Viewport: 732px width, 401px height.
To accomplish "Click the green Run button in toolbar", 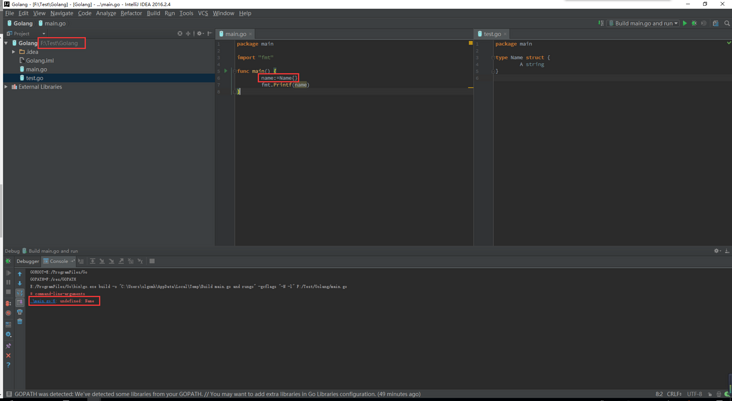I will click(685, 23).
